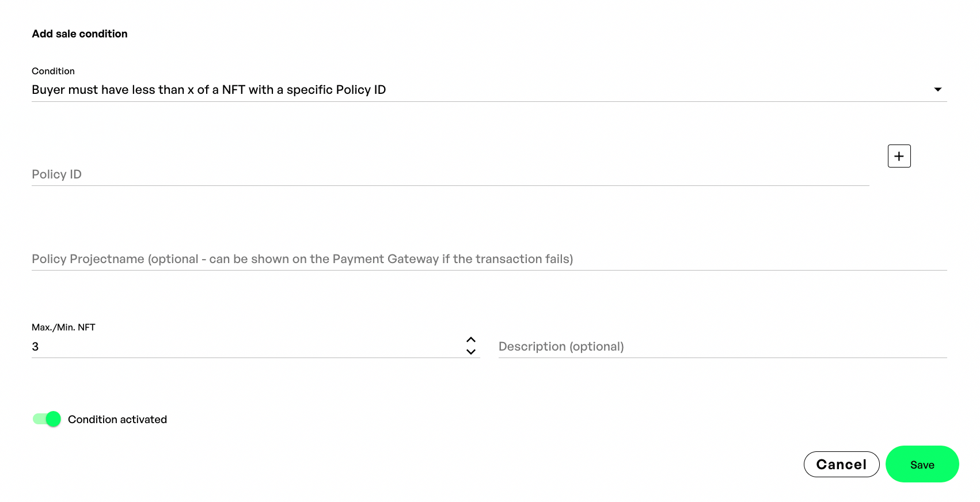Viewport: 980px width, 502px height.
Task: Click the 'Condition activated' label text
Action: (117, 420)
